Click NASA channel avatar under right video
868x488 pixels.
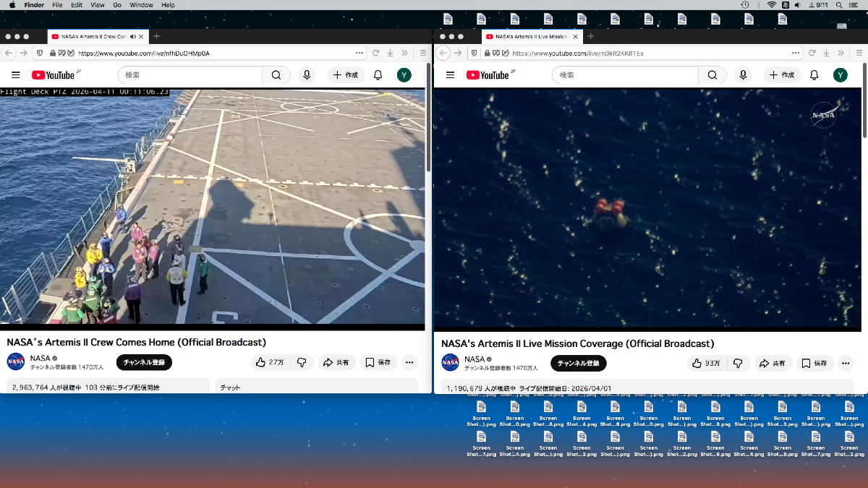pos(451,362)
